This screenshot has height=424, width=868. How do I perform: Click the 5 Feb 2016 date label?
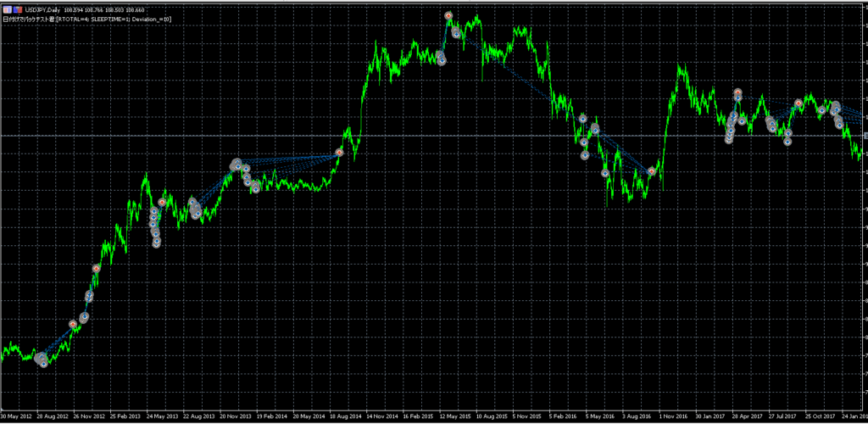565,417
